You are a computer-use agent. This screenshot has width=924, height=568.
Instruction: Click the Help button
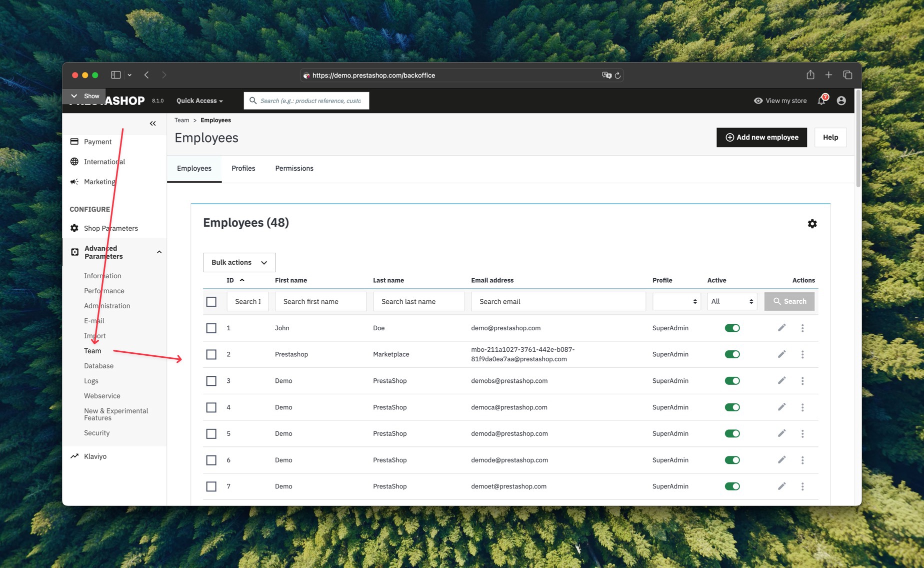point(830,137)
